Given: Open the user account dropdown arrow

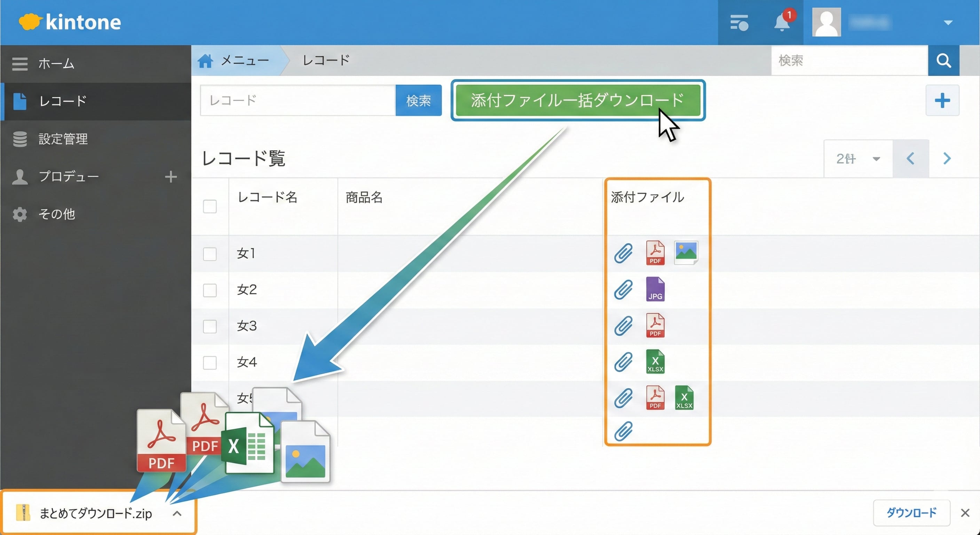Looking at the screenshot, I should pos(948,23).
